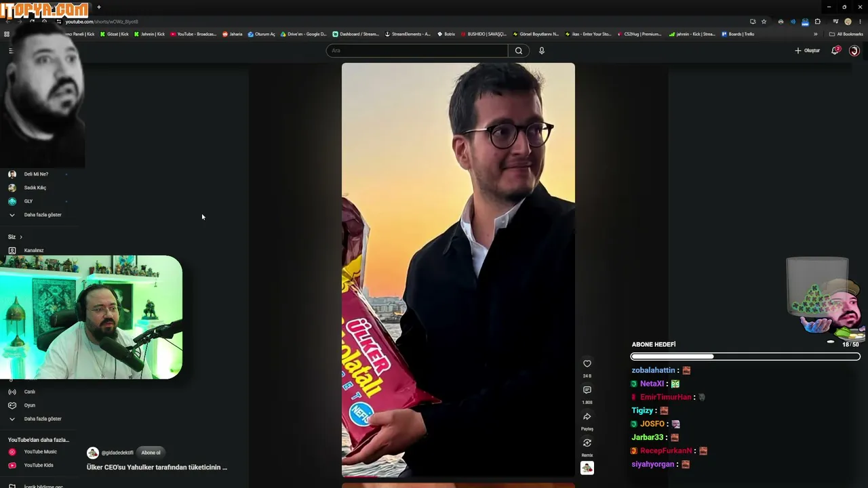Open the apps grid icon in the bookmarks bar
The height and width of the screenshot is (488, 868).
(7, 34)
